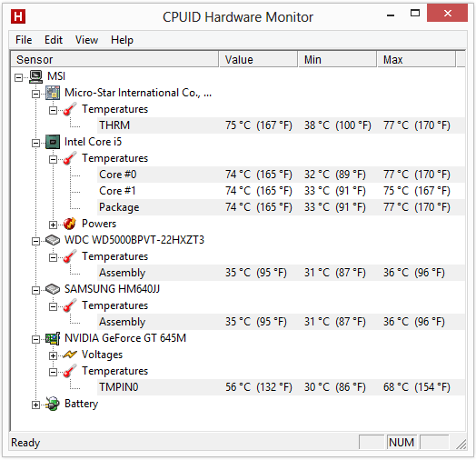Click the thermometer icon under SAMSUNG HM640JJ
This screenshot has height=460, width=476.
point(70,305)
